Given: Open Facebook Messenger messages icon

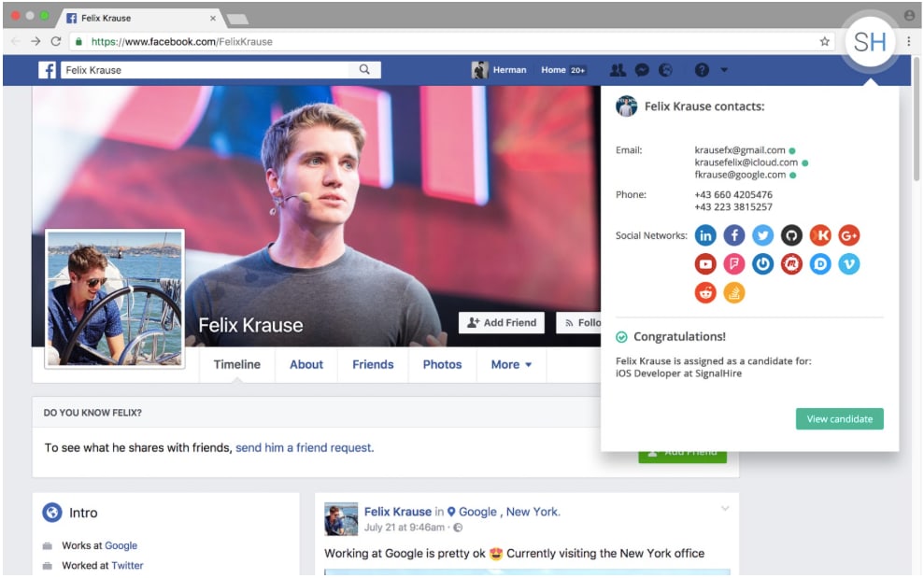Looking at the screenshot, I should pos(642,70).
